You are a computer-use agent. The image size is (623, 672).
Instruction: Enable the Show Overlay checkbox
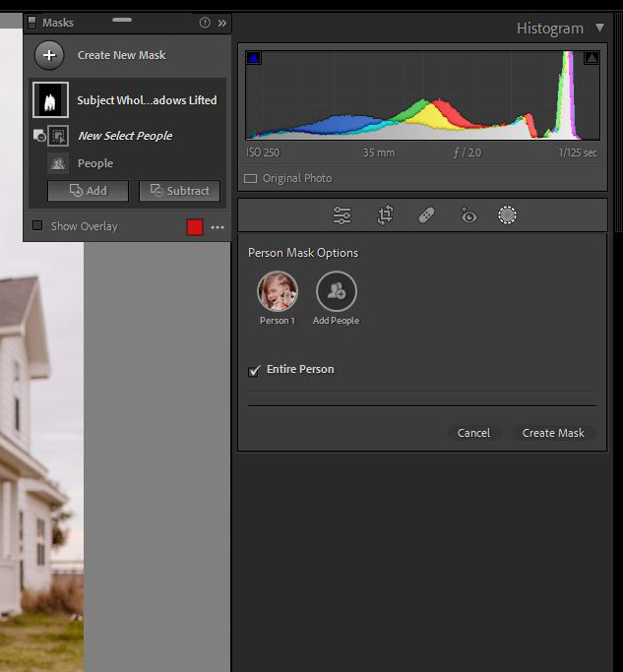click(x=37, y=226)
